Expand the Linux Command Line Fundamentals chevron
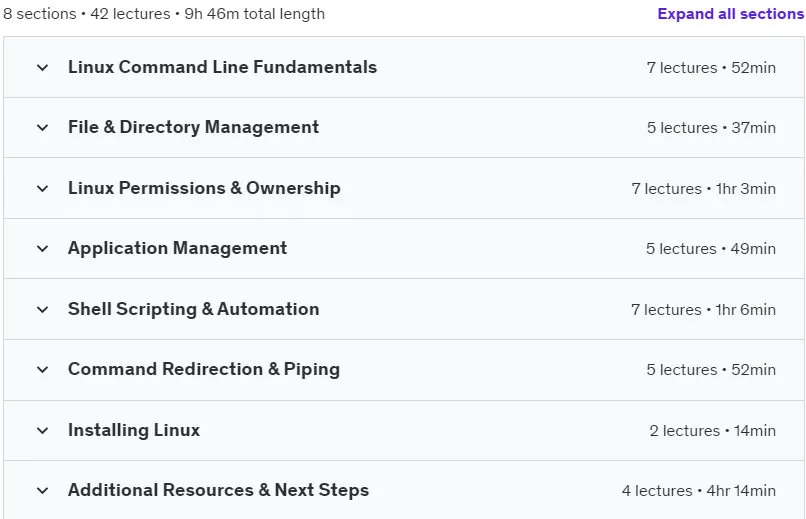806x519 pixels. coord(43,67)
